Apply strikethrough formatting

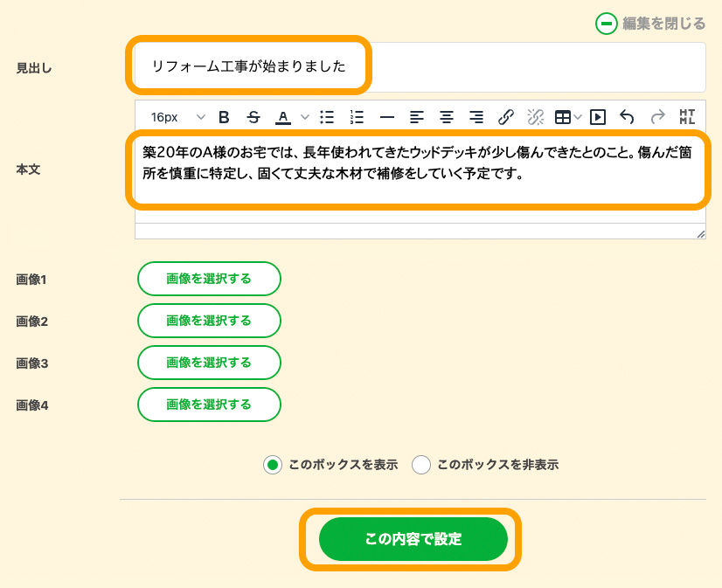coord(253,117)
